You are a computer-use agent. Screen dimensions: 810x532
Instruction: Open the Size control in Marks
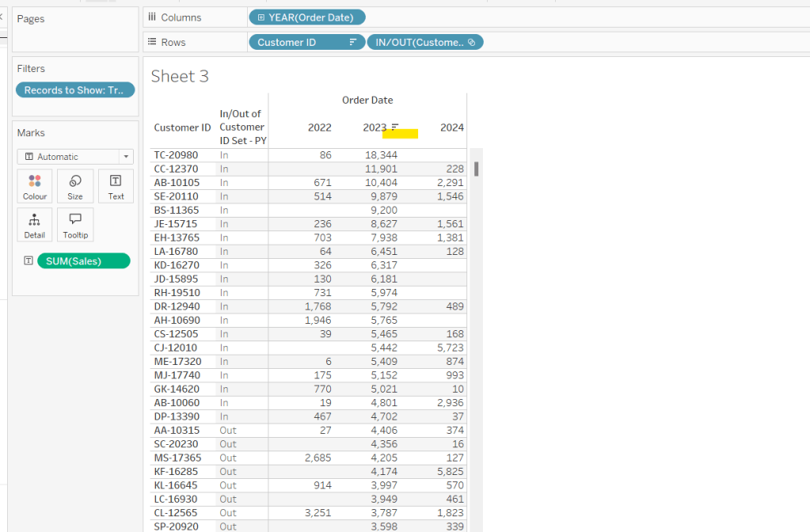75,186
